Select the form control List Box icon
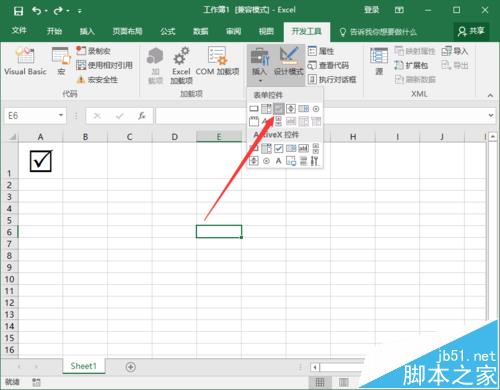The height and width of the screenshot is (390, 500). (x=303, y=109)
